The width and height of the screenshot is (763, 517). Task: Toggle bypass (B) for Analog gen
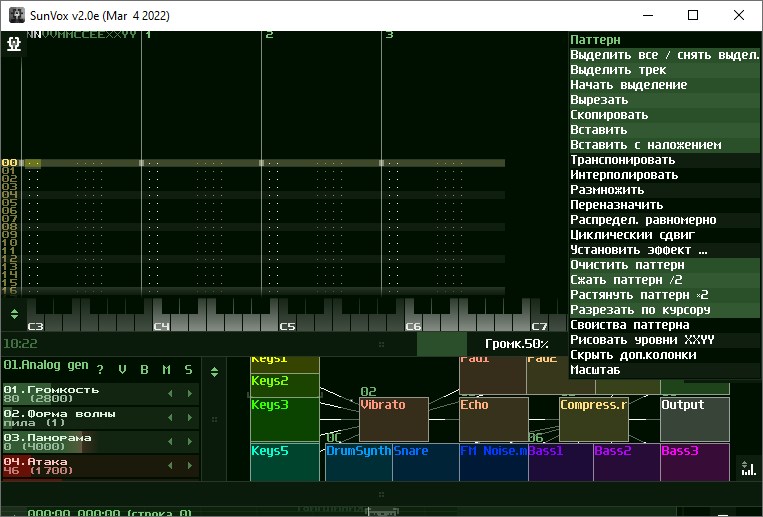click(x=144, y=370)
